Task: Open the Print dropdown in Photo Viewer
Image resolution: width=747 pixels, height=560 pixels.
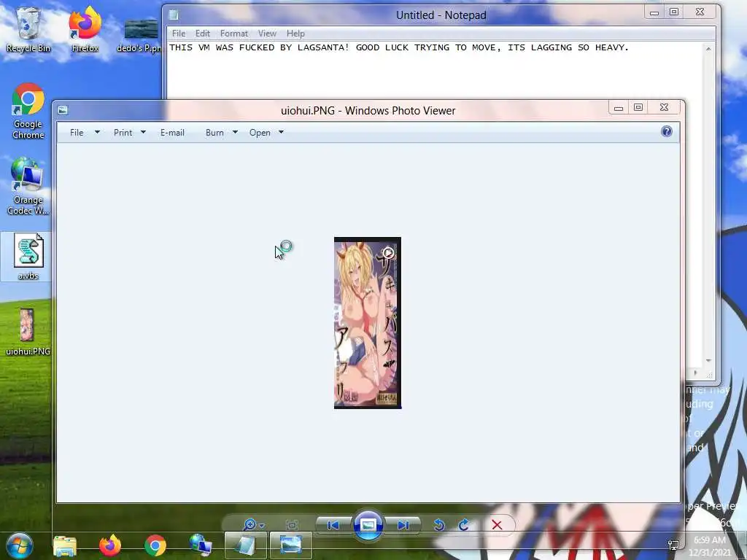Action: (130, 133)
